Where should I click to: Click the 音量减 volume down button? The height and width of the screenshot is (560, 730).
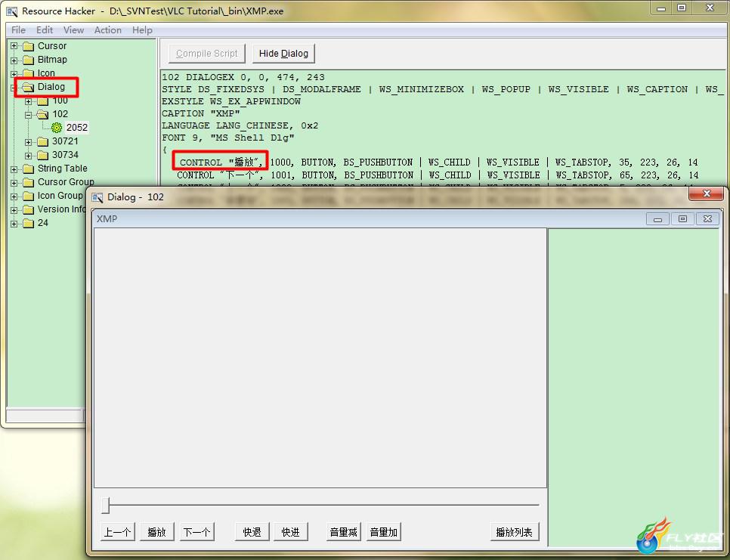click(344, 532)
